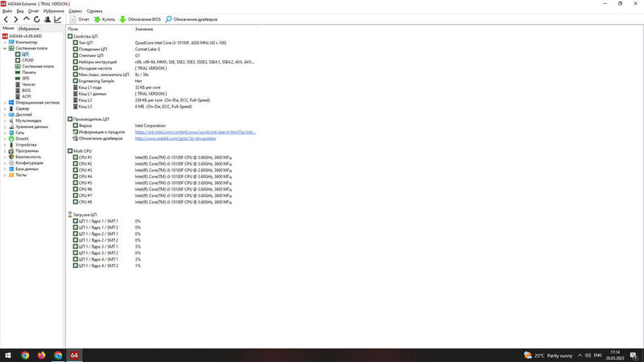Open the Отчет menu in menu bar
The height and width of the screenshot is (362, 644).
[x=33, y=11]
